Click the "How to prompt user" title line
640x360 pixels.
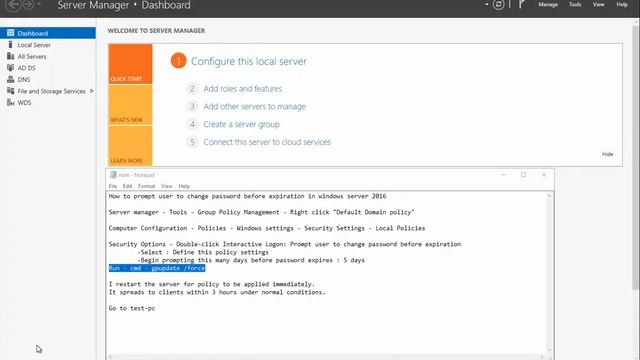247,196
